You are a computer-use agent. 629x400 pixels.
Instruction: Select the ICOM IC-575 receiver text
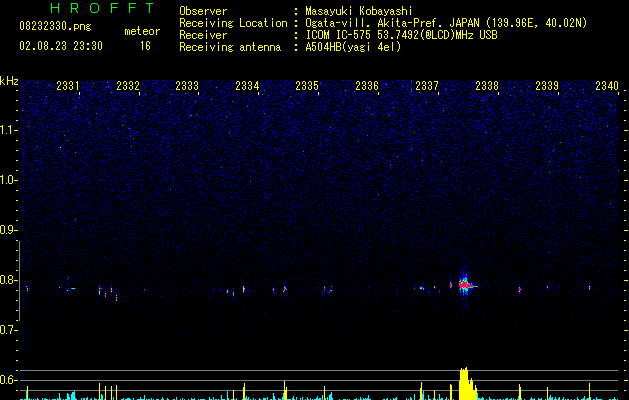click(401, 35)
